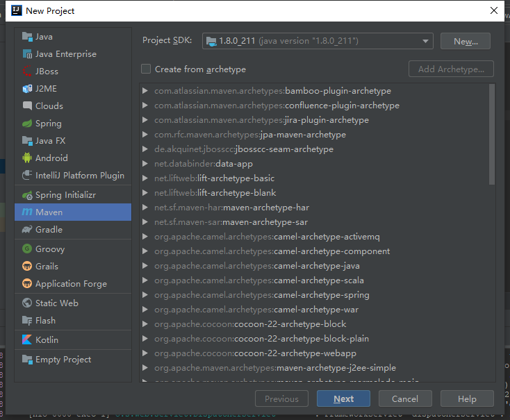Choose the Spring leaf icon
The height and width of the screenshot is (420, 510).
pyautogui.click(x=27, y=123)
